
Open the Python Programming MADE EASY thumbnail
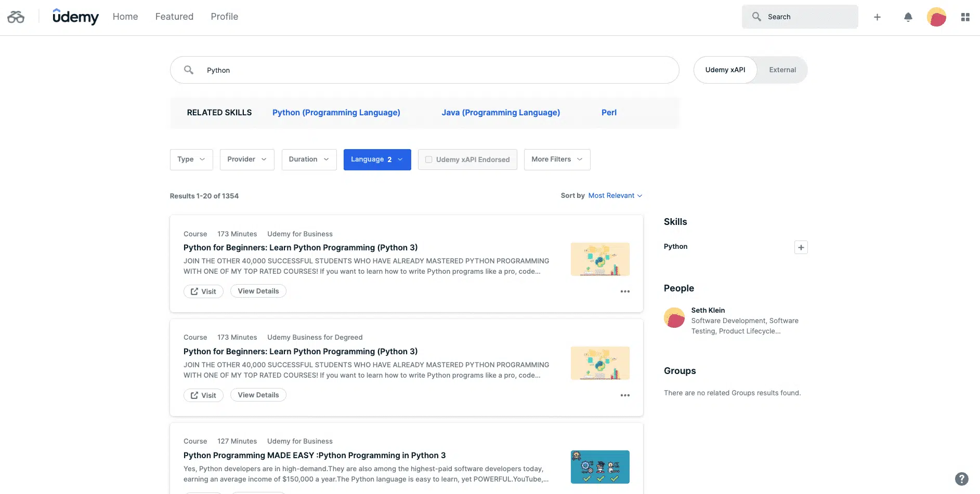[x=600, y=467]
